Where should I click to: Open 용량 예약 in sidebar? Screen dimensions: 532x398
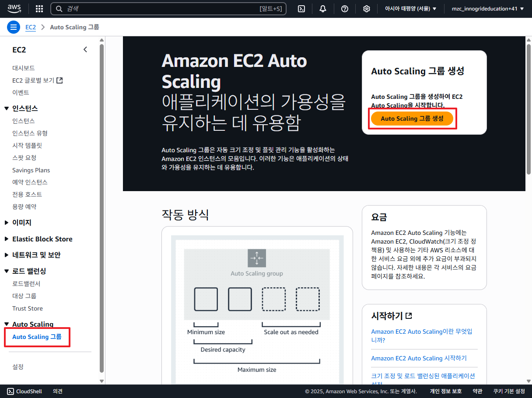click(24, 206)
